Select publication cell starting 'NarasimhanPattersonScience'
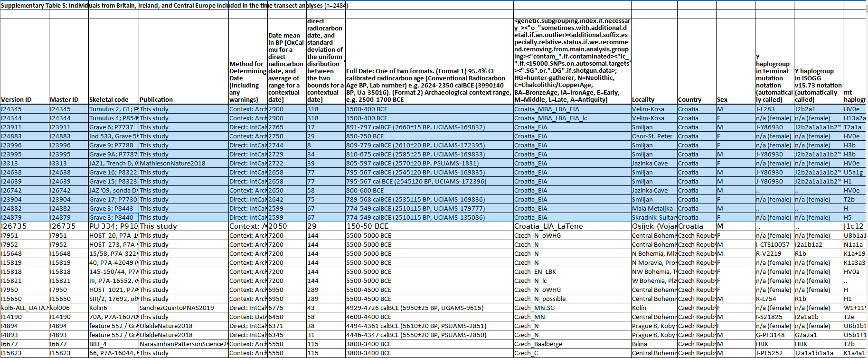This screenshot has width=868, height=358. pyautogui.click(x=183, y=344)
